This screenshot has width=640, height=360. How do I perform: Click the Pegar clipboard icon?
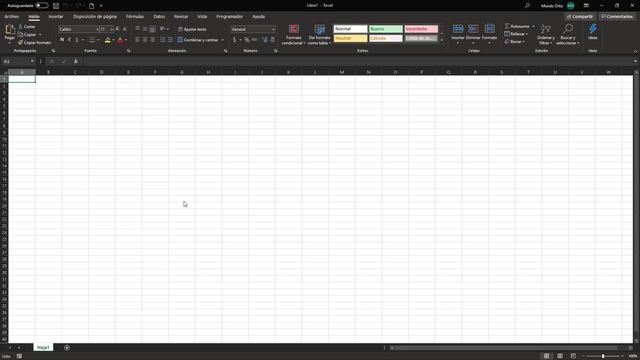coord(10,30)
